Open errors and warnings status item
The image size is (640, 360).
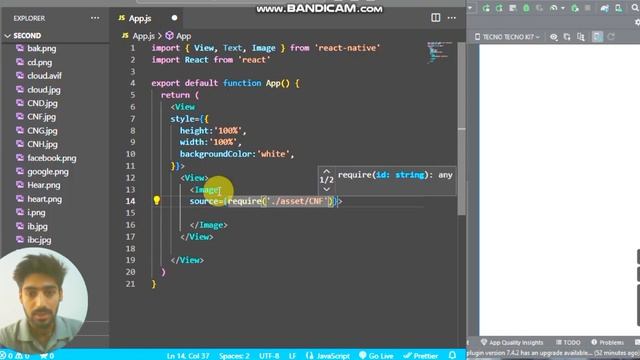(x=15, y=356)
